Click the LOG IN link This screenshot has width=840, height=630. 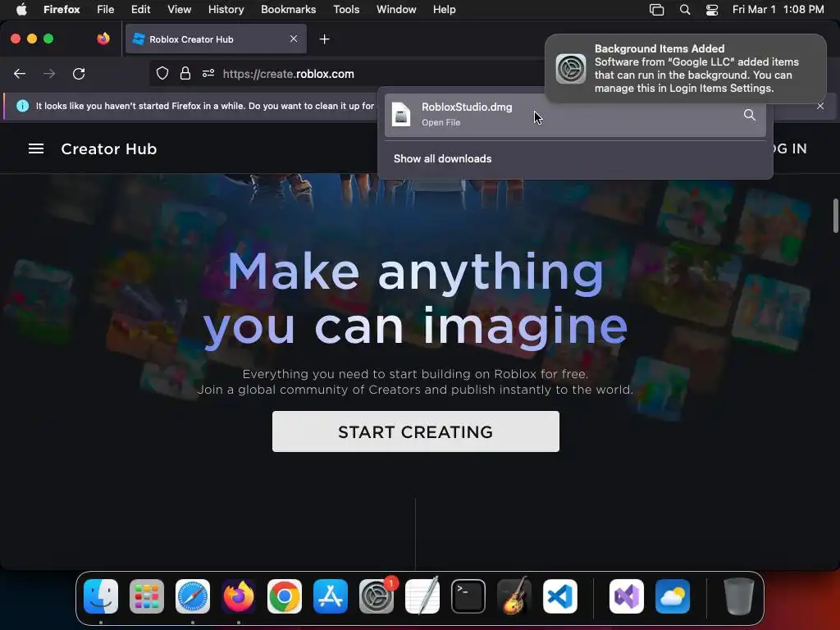tap(788, 149)
